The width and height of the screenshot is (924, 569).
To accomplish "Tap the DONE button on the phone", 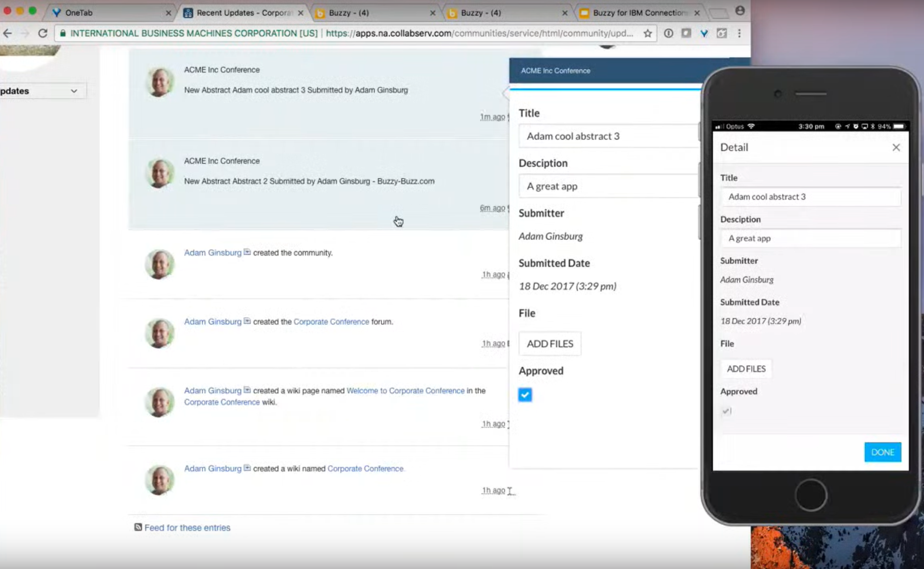I will click(x=883, y=451).
